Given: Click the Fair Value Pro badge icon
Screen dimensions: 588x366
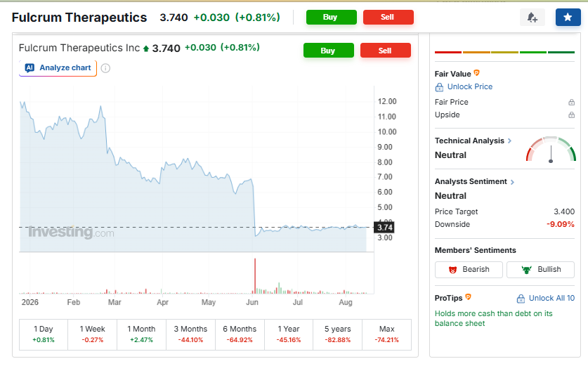Looking at the screenshot, I should [476, 73].
